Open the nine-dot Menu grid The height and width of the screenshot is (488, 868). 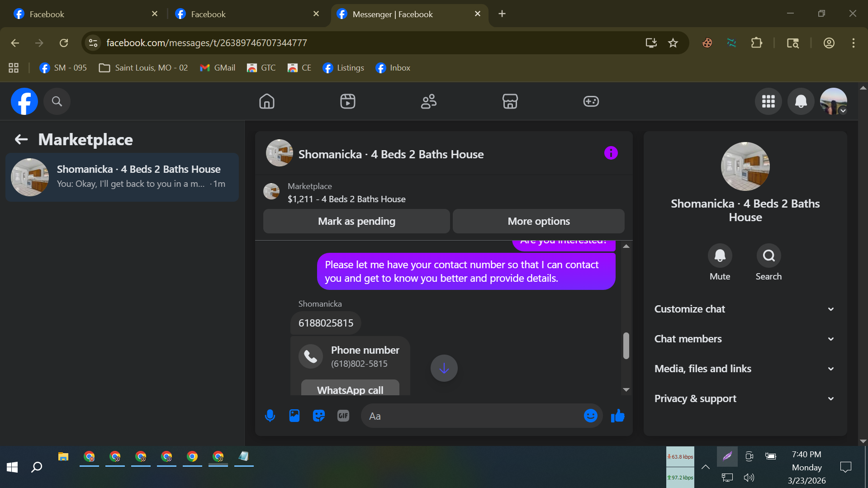click(768, 101)
